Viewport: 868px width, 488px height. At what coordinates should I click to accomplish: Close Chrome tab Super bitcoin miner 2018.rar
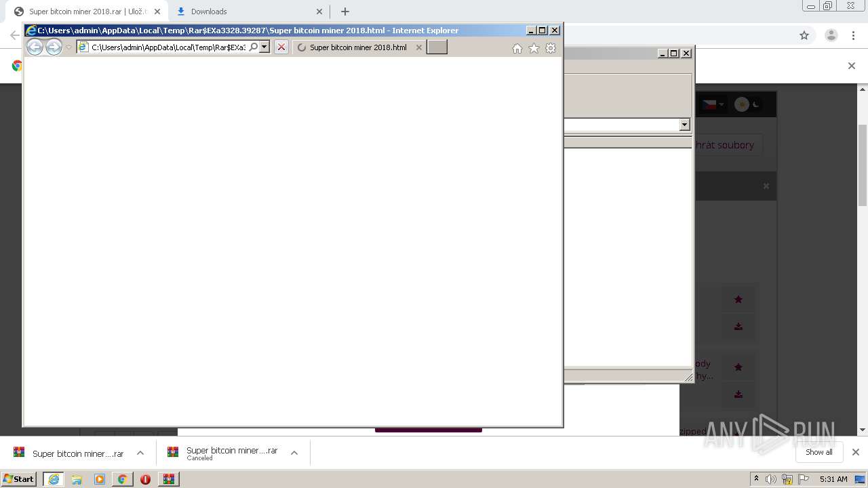click(x=157, y=12)
